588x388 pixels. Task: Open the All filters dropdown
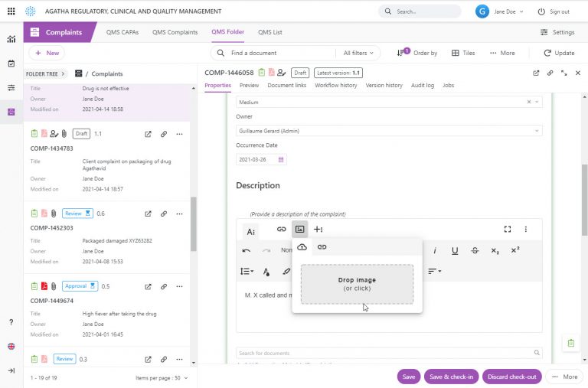[359, 53]
